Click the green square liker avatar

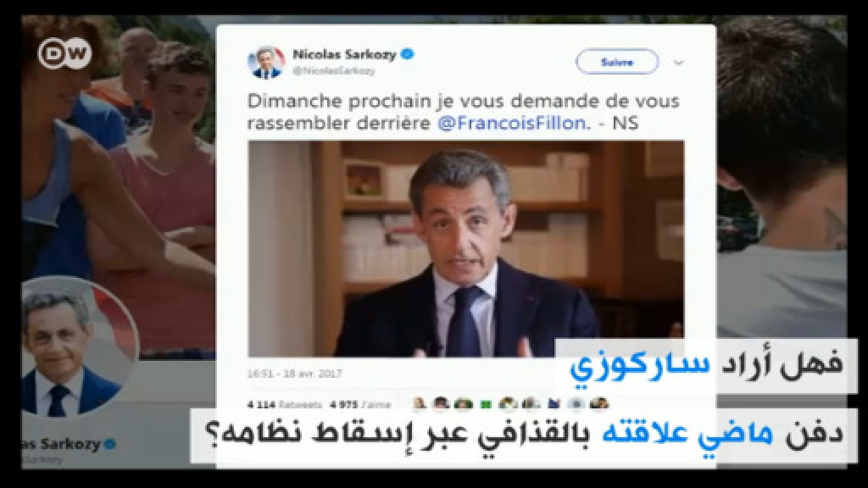tap(486, 404)
